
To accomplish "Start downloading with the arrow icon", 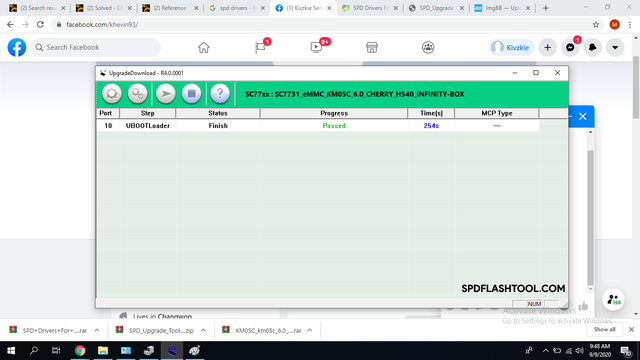I will tap(166, 94).
